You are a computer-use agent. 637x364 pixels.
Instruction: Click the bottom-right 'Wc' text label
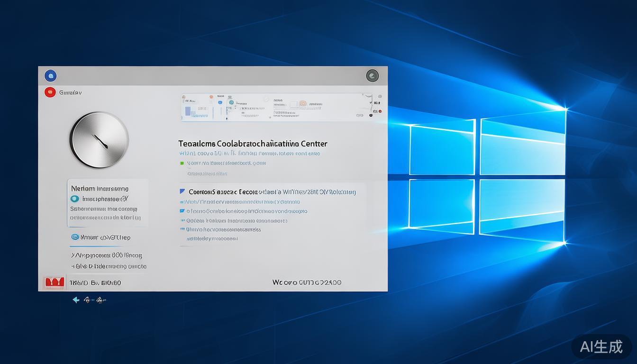pyautogui.click(x=307, y=282)
